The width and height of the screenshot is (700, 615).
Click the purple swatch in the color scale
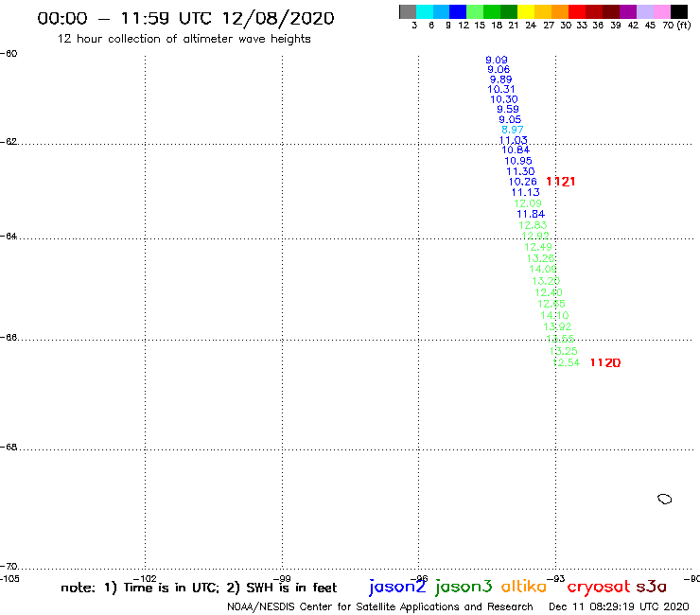(x=628, y=11)
